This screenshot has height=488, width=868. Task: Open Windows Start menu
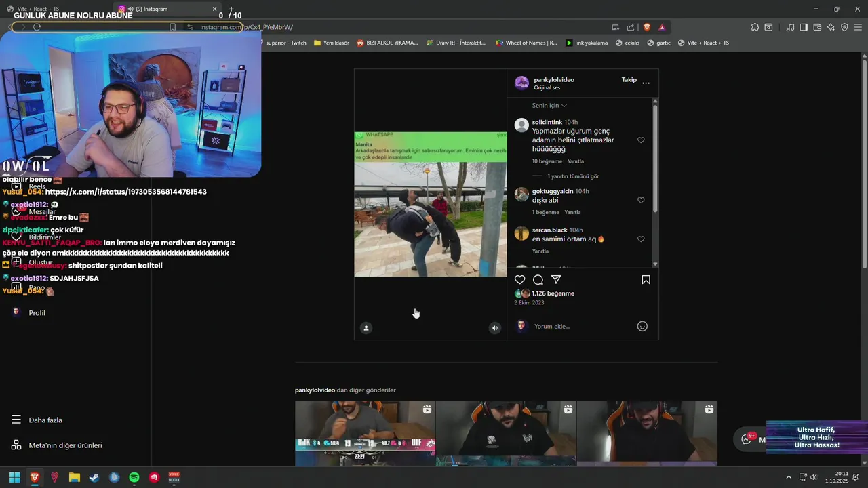pyautogui.click(x=14, y=477)
